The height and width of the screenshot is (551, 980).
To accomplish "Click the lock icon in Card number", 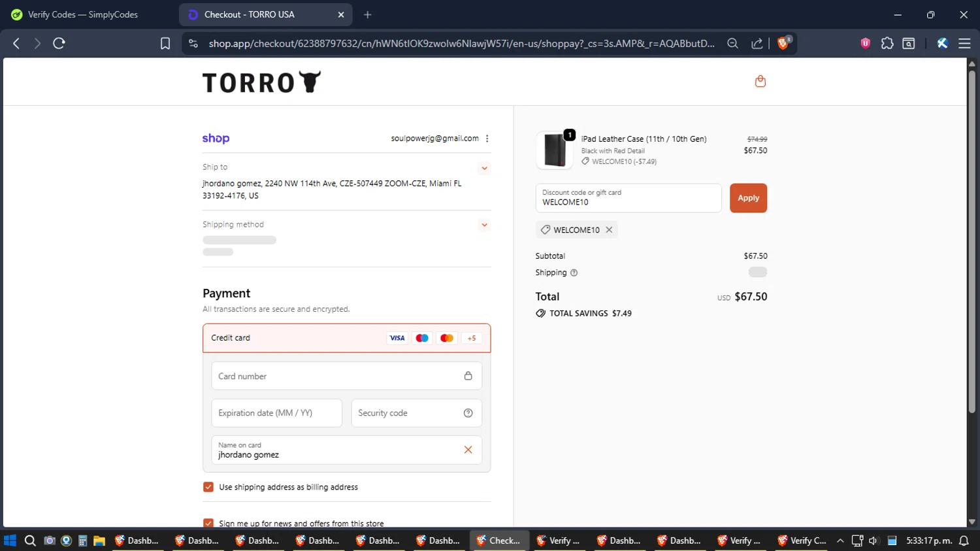I will point(468,376).
